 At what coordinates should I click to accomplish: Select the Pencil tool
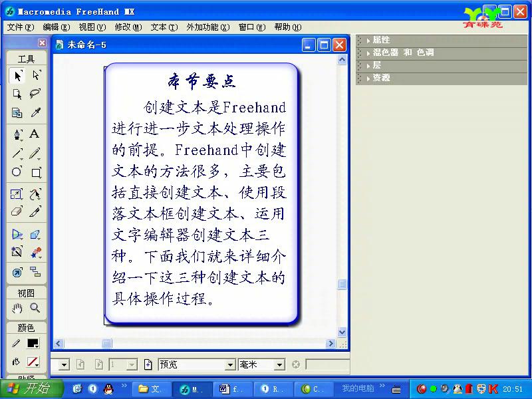pos(35,154)
